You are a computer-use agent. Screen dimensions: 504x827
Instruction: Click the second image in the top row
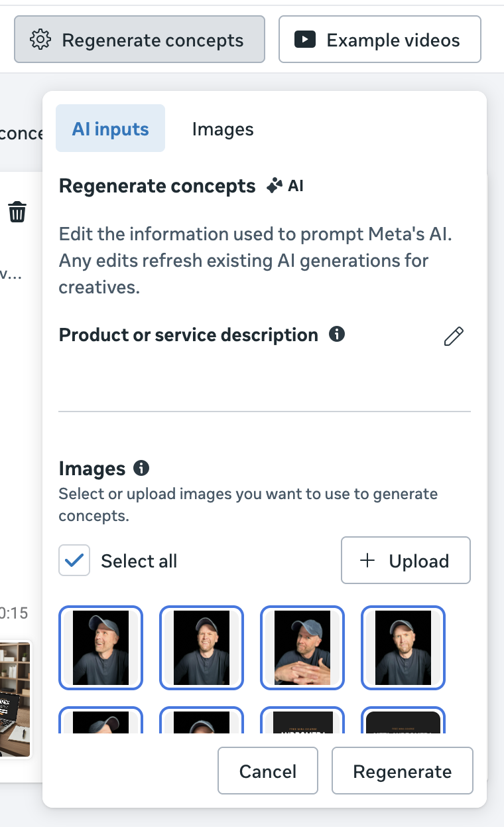click(202, 648)
